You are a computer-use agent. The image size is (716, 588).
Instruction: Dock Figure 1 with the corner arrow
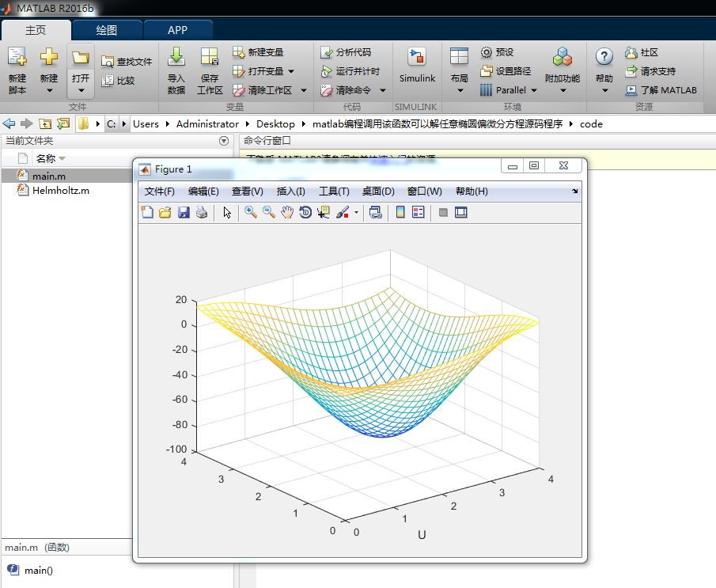[574, 191]
